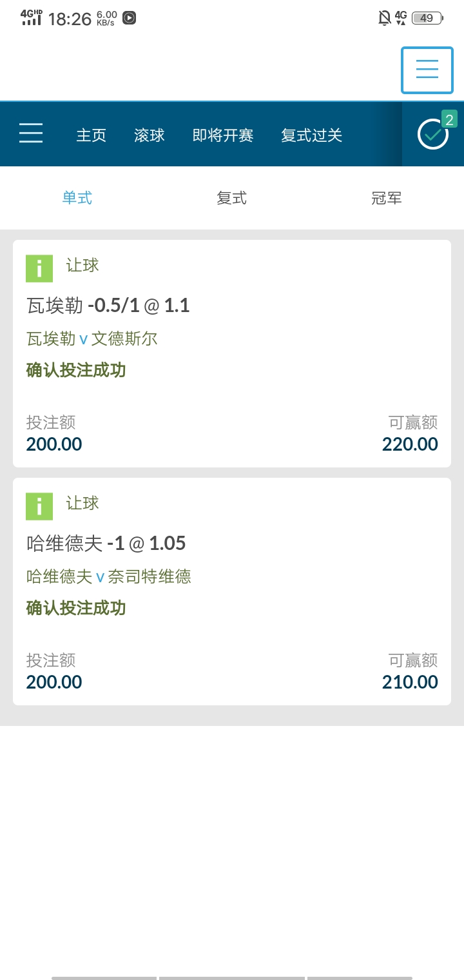
Task: Tap the muted notification bell in status bar
Action: coord(385,18)
